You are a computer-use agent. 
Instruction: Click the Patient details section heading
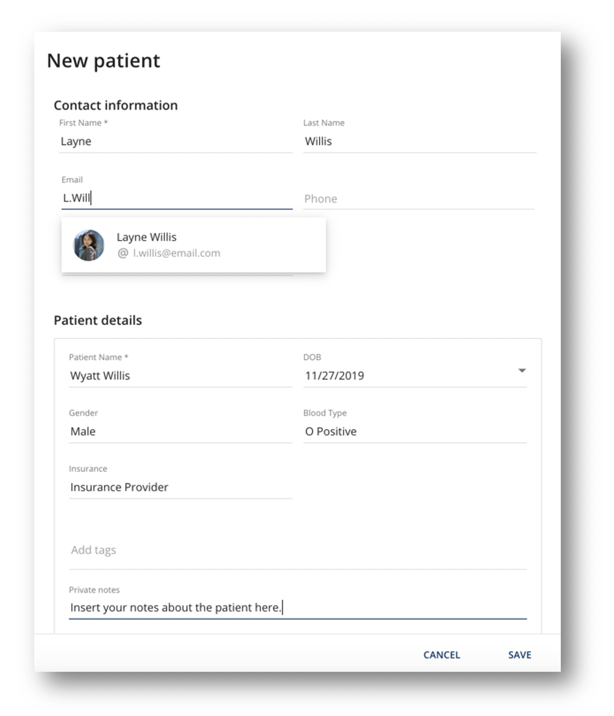pyautogui.click(x=97, y=321)
